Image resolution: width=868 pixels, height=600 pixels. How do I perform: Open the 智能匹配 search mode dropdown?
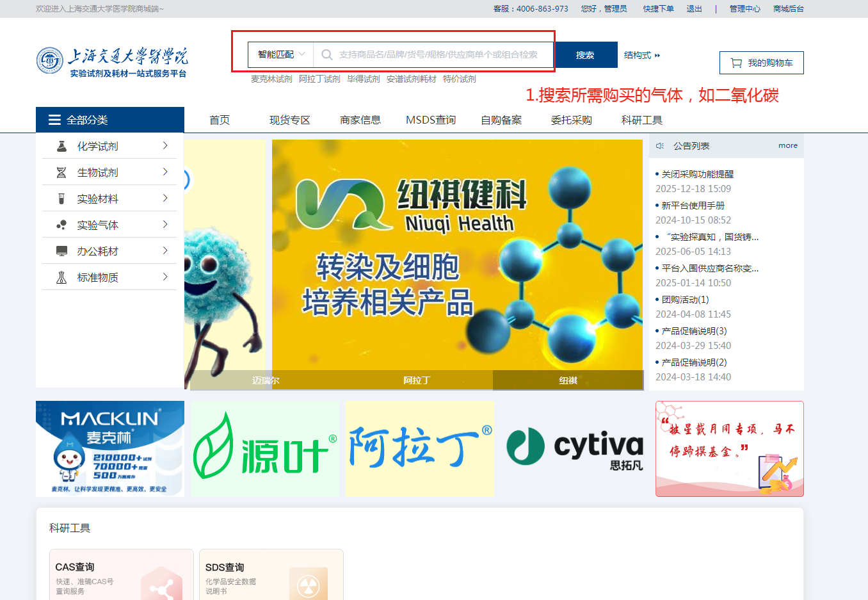[281, 54]
